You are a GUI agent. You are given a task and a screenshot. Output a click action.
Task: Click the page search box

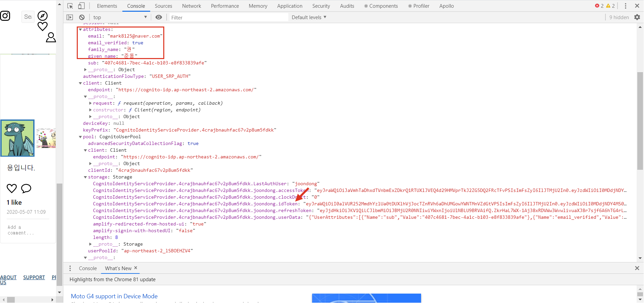coord(28,16)
